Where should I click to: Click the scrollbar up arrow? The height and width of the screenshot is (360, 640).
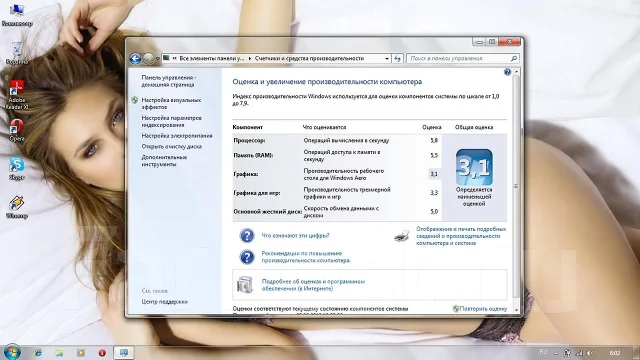tap(516, 72)
